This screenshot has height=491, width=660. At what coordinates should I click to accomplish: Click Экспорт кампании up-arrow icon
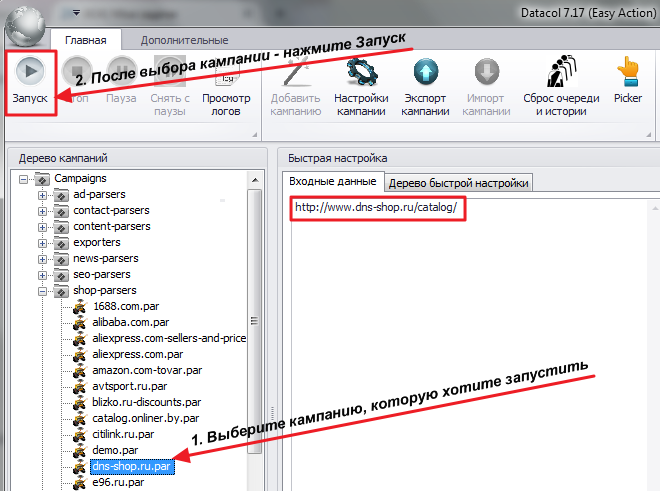(426, 72)
